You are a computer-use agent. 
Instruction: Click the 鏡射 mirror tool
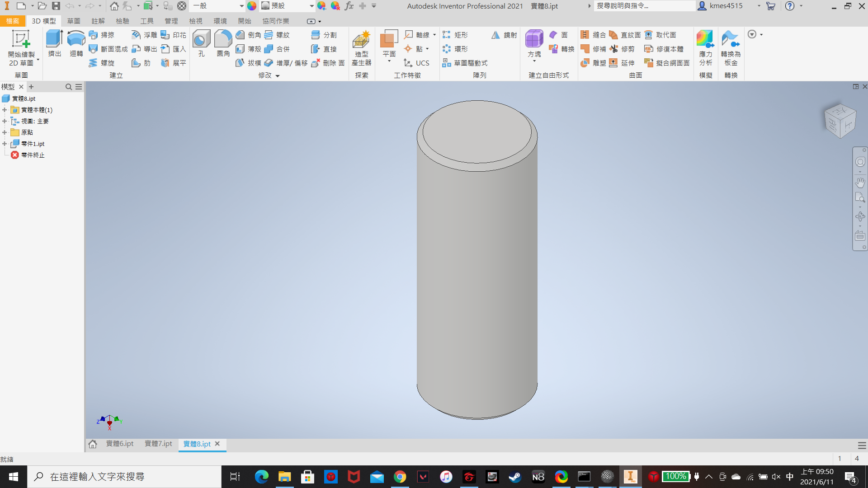pos(504,35)
